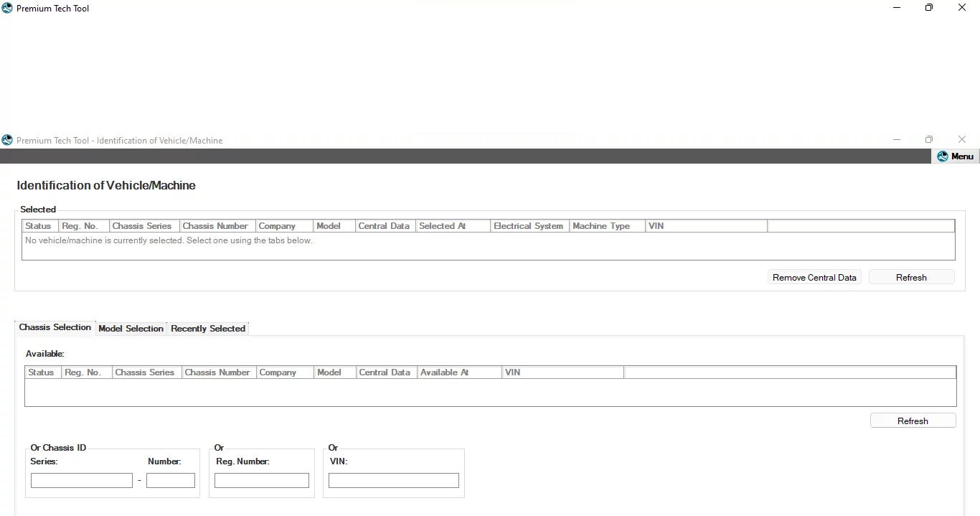Switch to the Model Selection tab
This screenshot has width=980, height=516.
131,329
